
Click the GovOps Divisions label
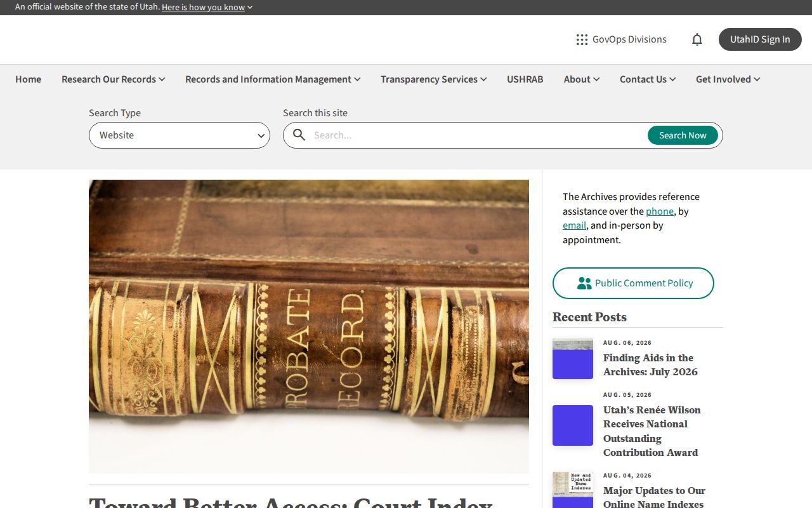coord(629,39)
